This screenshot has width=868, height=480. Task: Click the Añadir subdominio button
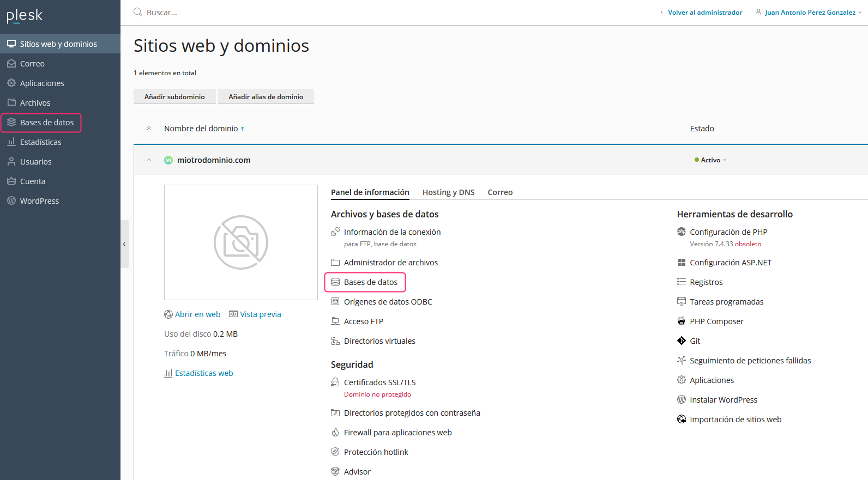pos(174,97)
